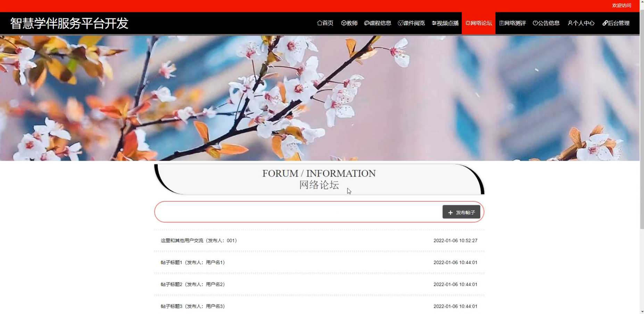Click the site title 智慧学伴服务平台开发
The height and width of the screenshot is (314, 644).
click(x=69, y=23)
